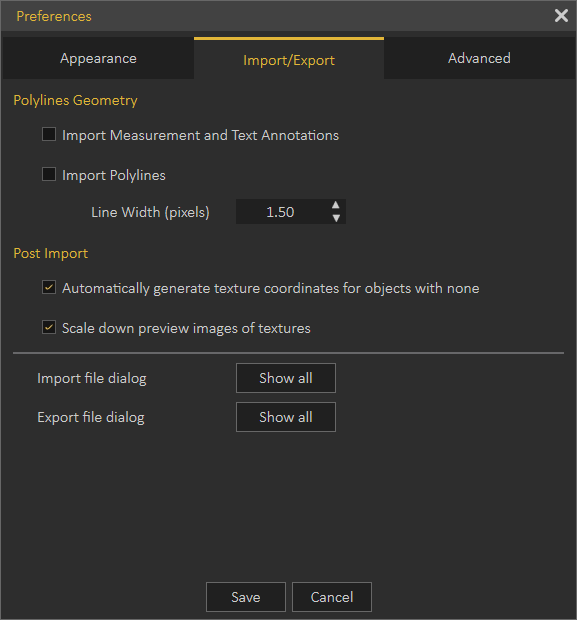Uncheck Scale down preview images of textures
The height and width of the screenshot is (620, 577).
pos(49,327)
